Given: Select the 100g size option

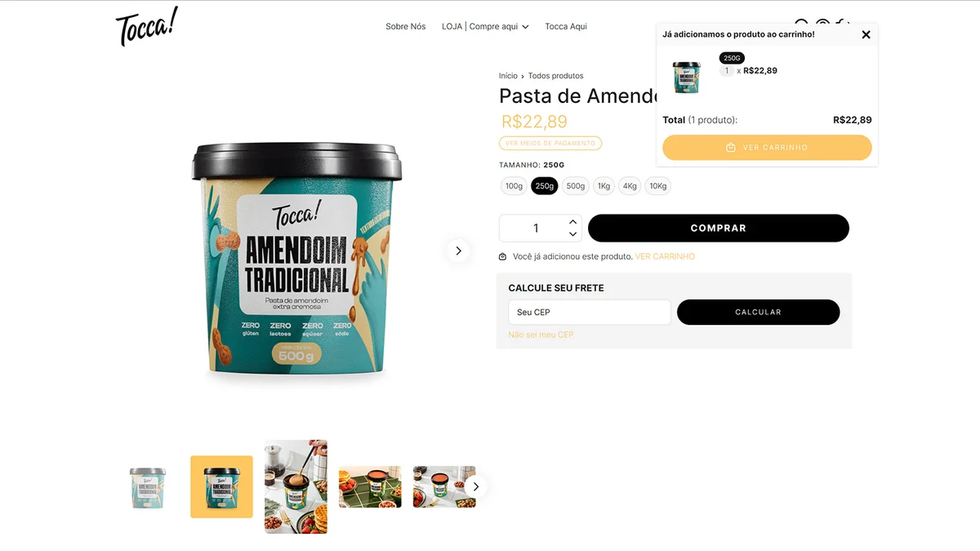Looking at the screenshot, I should click(514, 186).
